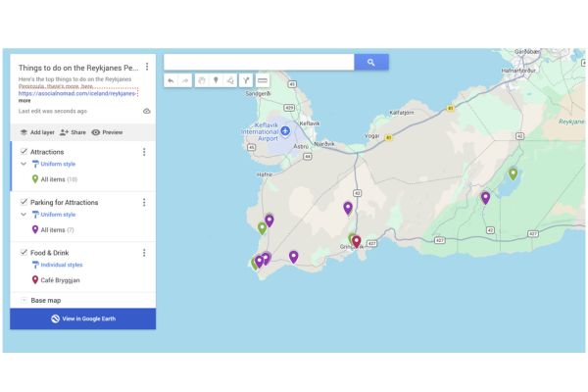Screen dimensions: 588x392
Task: Select the Café Bryggjan list item
Action: click(x=60, y=280)
